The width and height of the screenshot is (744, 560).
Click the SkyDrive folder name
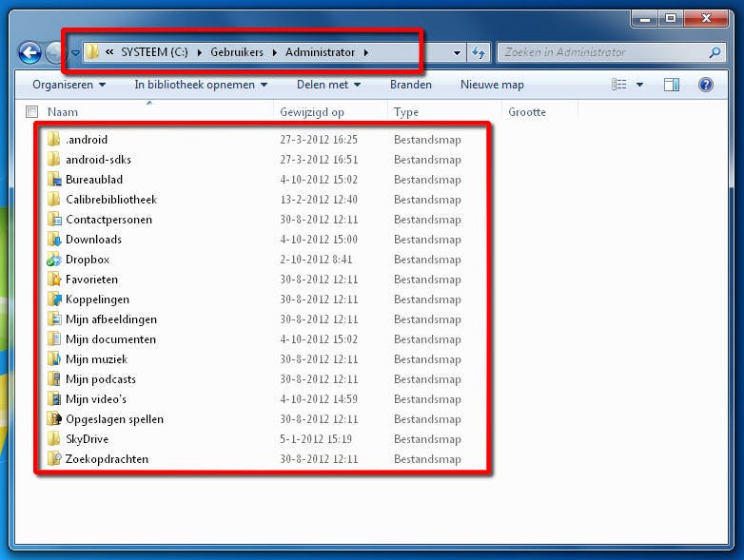coord(87,439)
